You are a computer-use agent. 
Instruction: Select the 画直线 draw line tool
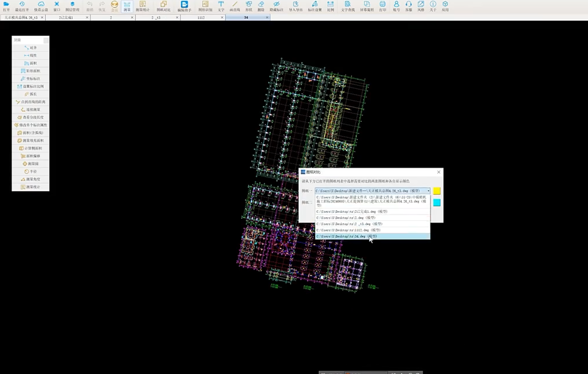tap(235, 6)
